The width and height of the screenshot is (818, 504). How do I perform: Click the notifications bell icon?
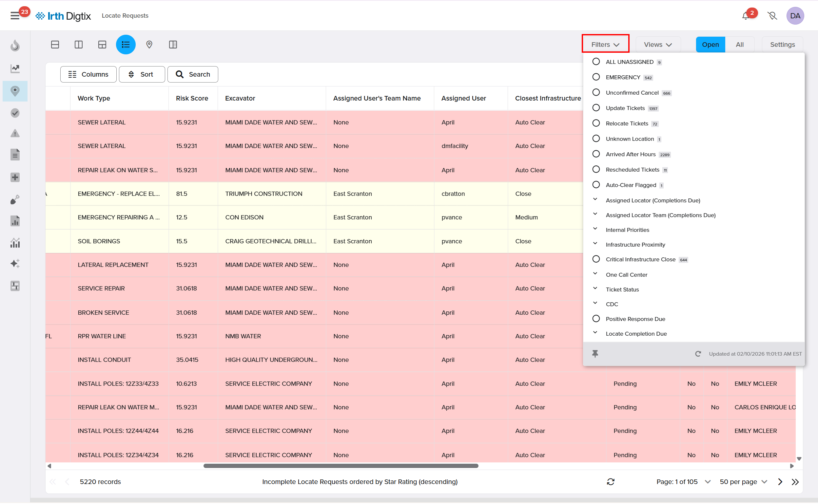(x=746, y=16)
